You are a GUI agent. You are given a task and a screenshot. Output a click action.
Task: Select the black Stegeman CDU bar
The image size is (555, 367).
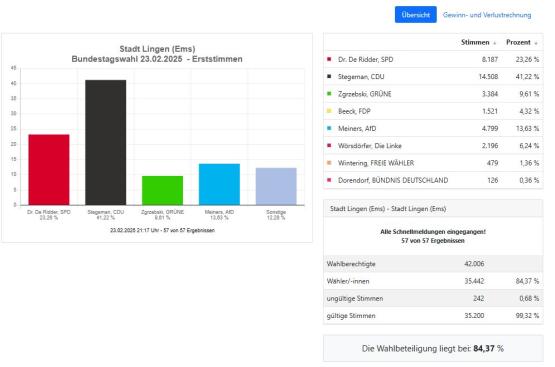click(105, 142)
